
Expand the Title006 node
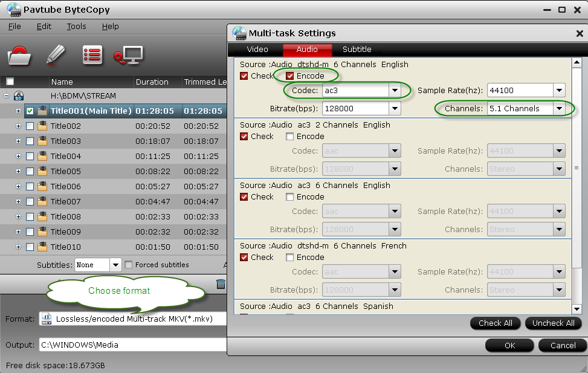click(18, 186)
